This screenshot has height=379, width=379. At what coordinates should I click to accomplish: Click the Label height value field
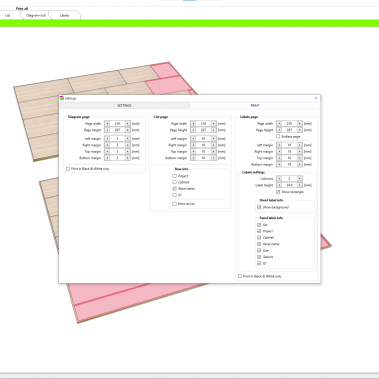[x=289, y=185]
